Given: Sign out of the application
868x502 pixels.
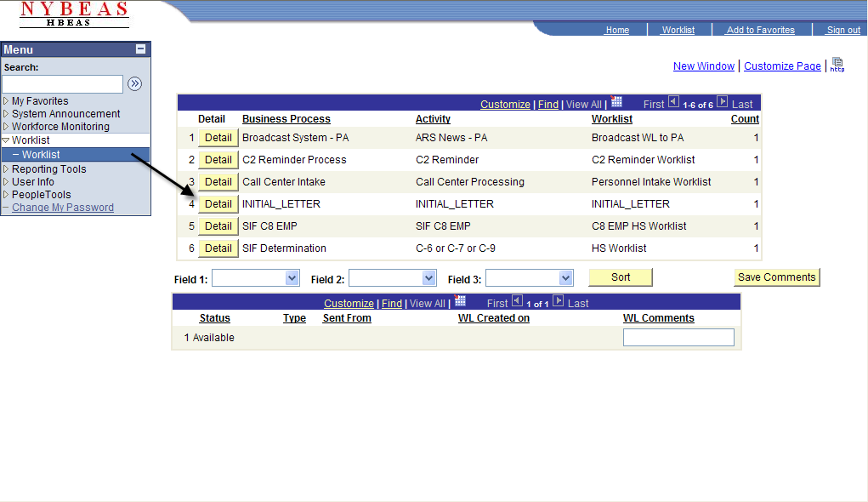Looking at the screenshot, I should [843, 30].
